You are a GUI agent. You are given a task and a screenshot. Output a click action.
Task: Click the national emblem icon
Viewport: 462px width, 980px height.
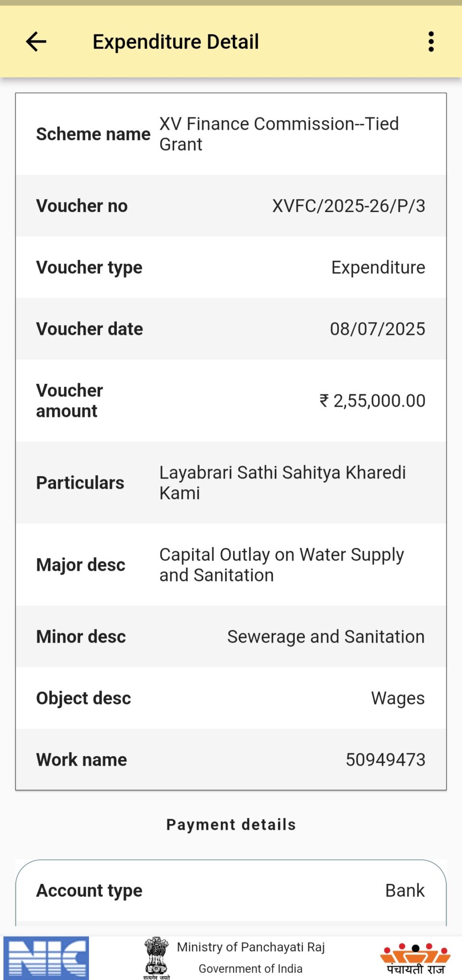click(x=156, y=958)
